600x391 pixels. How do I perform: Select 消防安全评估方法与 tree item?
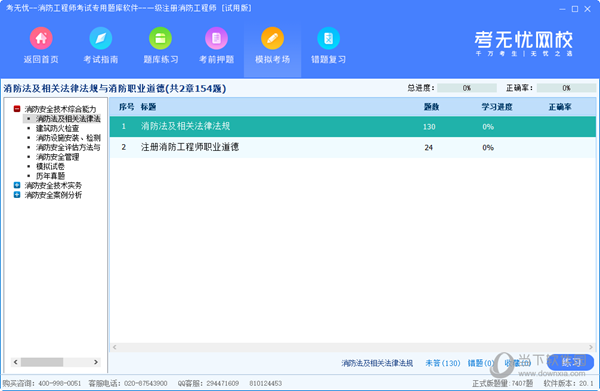[68, 147]
